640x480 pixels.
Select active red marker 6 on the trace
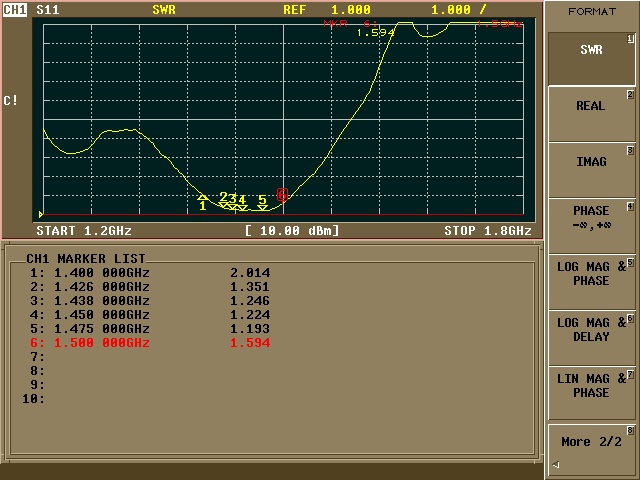[x=282, y=195]
